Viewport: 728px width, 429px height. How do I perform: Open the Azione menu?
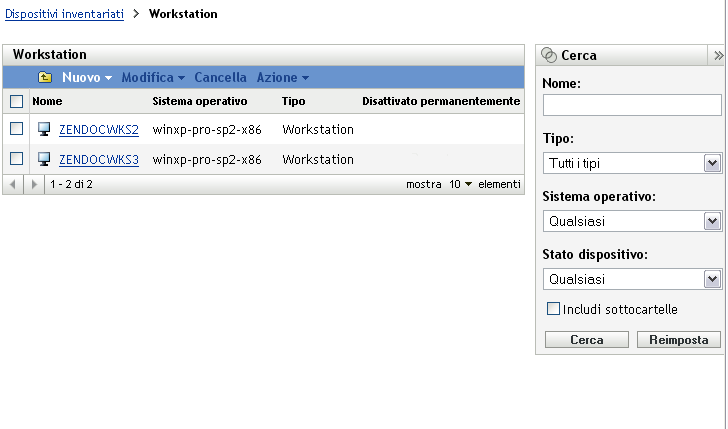(282, 77)
